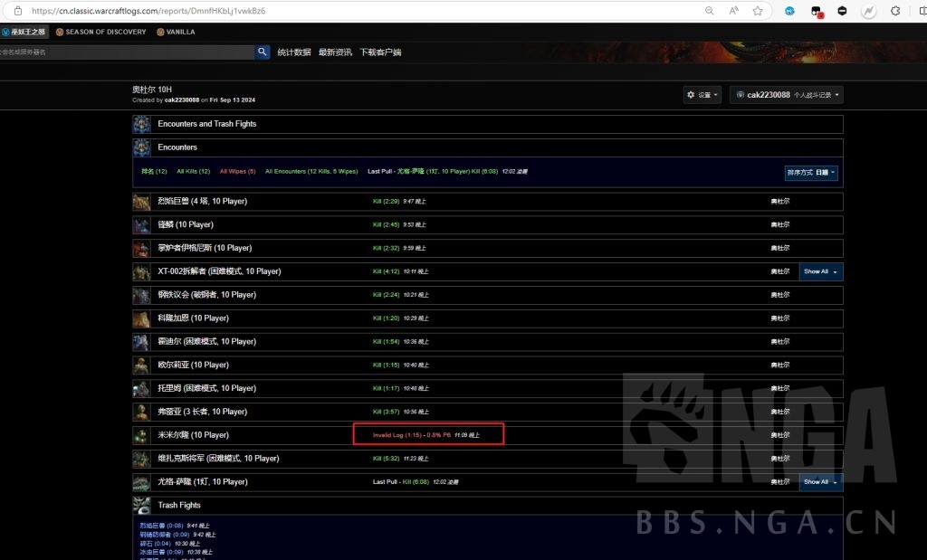Click the 烈焰巨兽 boss portrait icon

141,202
